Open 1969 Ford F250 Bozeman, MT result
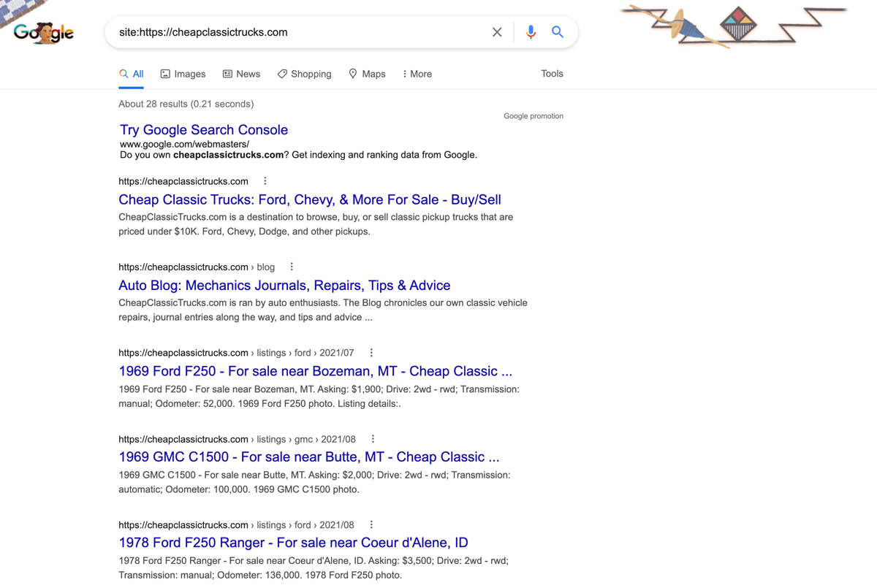Image resolution: width=877 pixels, height=588 pixels. pos(316,371)
